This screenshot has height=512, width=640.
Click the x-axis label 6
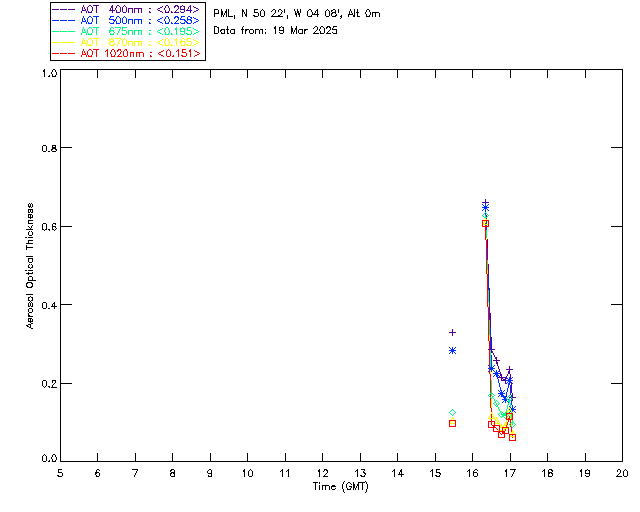[98, 473]
